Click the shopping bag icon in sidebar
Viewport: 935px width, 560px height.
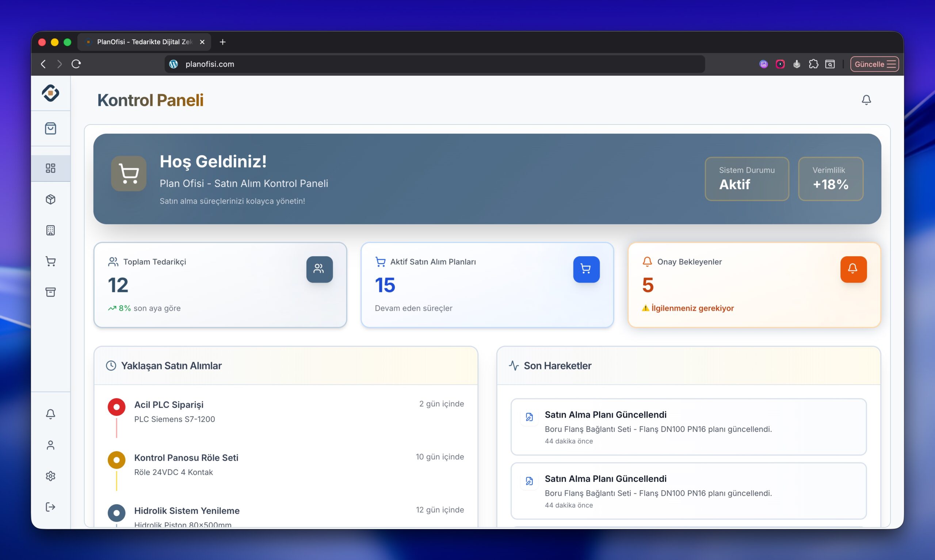tap(50, 128)
